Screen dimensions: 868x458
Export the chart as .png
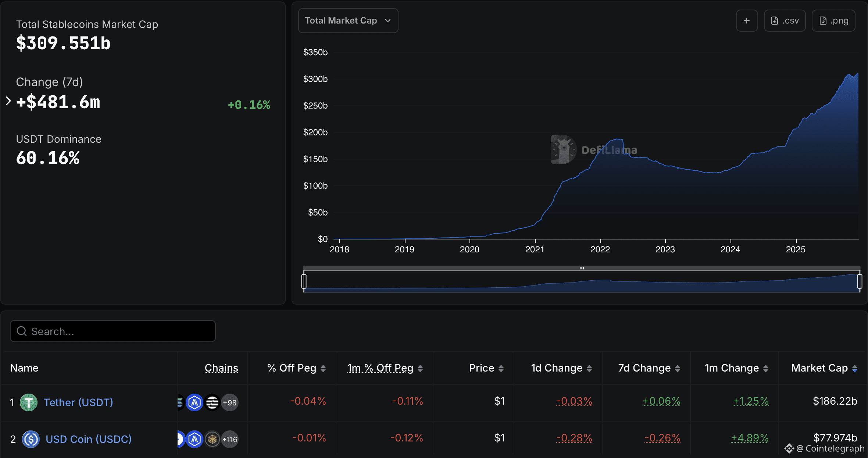pyautogui.click(x=833, y=20)
